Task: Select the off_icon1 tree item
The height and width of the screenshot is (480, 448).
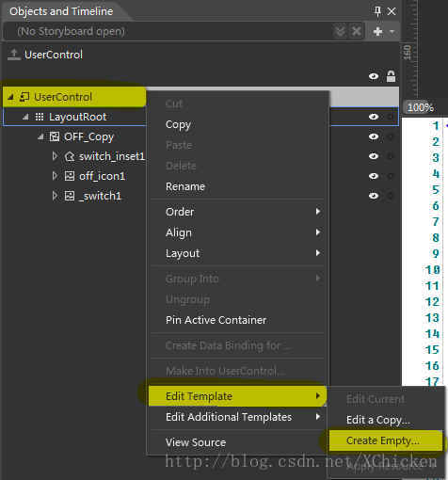Action: pos(102,176)
